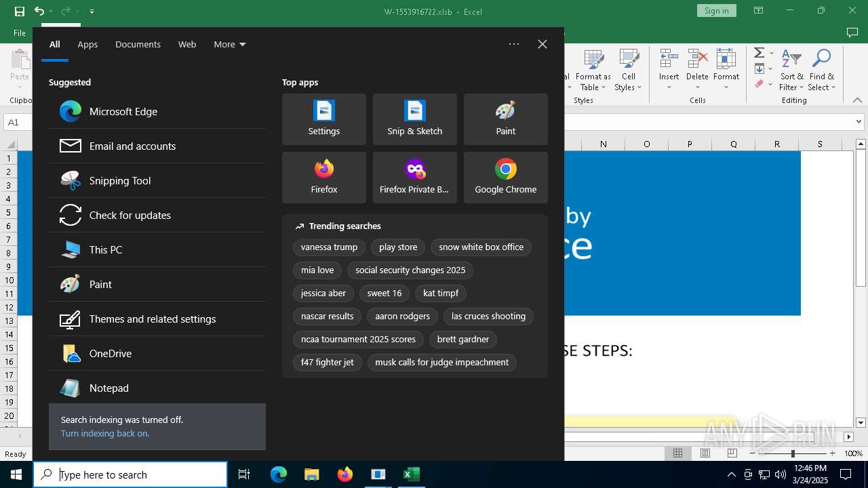
Task: Click Undo arrow in Excel toolbar
Action: pos(39,11)
